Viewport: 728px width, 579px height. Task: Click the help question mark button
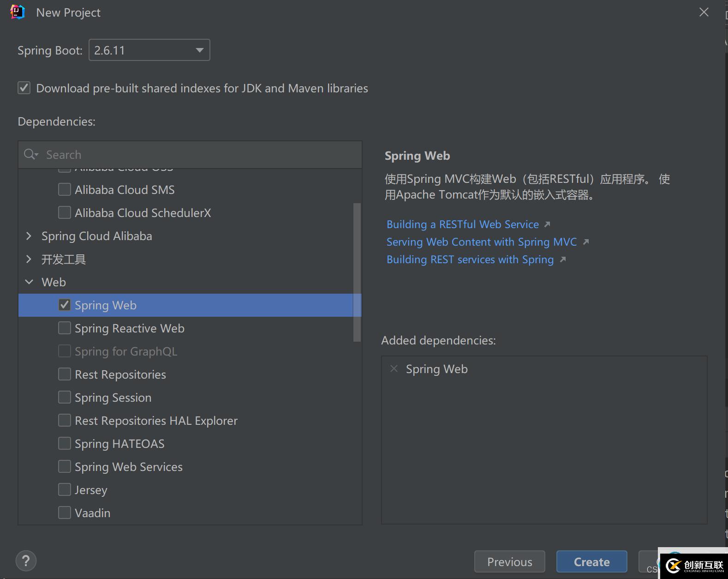[x=26, y=561]
